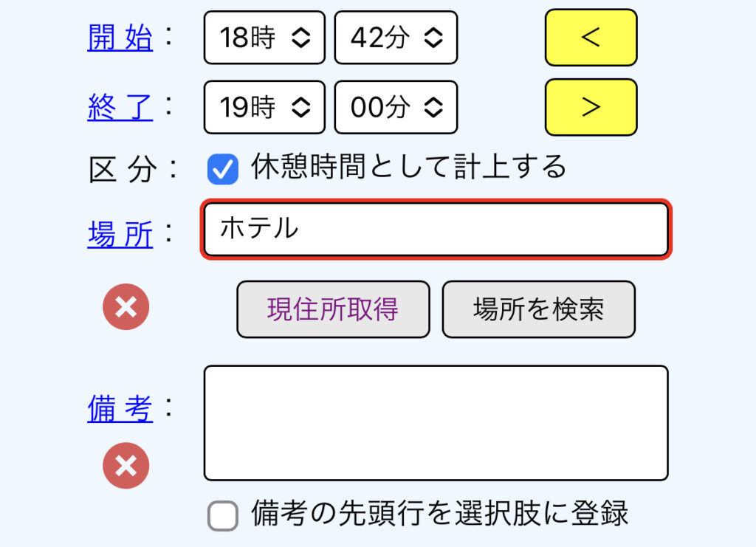Click the yellow < button
This screenshot has width=756, height=547.
tap(591, 38)
